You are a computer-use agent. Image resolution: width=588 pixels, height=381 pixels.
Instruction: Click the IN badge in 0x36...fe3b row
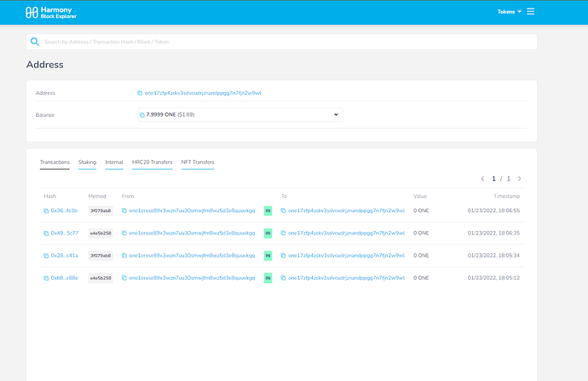[268, 211]
